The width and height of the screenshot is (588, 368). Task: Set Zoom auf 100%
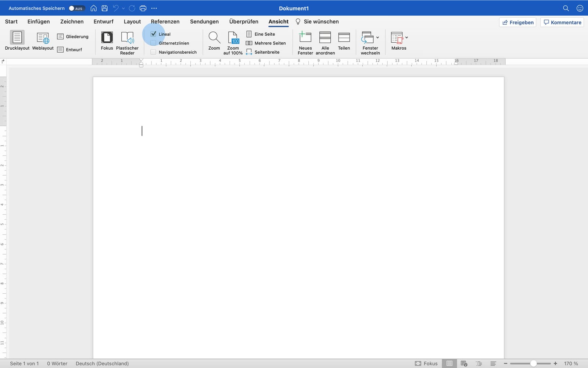click(x=233, y=43)
